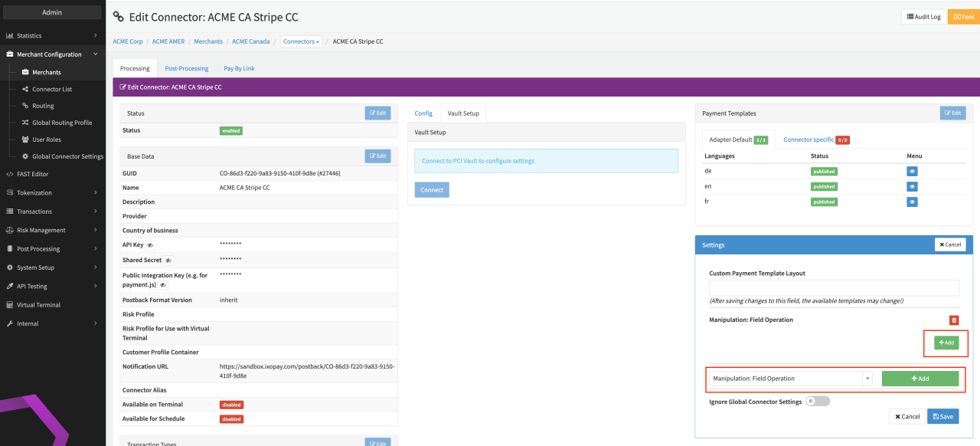980x446 pixels.
Task: Open Routing in the sidebar
Action: pyautogui.click(x=43, y=106)
